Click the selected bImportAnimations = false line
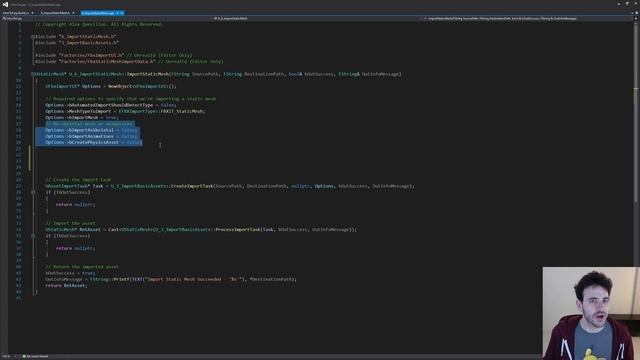Screen dimensions: 640x360 91,136
